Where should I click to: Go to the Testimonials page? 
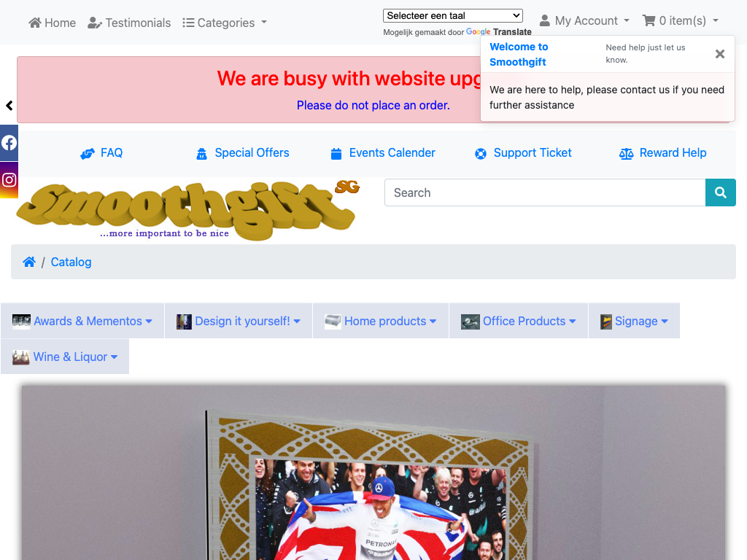point(129,23)
